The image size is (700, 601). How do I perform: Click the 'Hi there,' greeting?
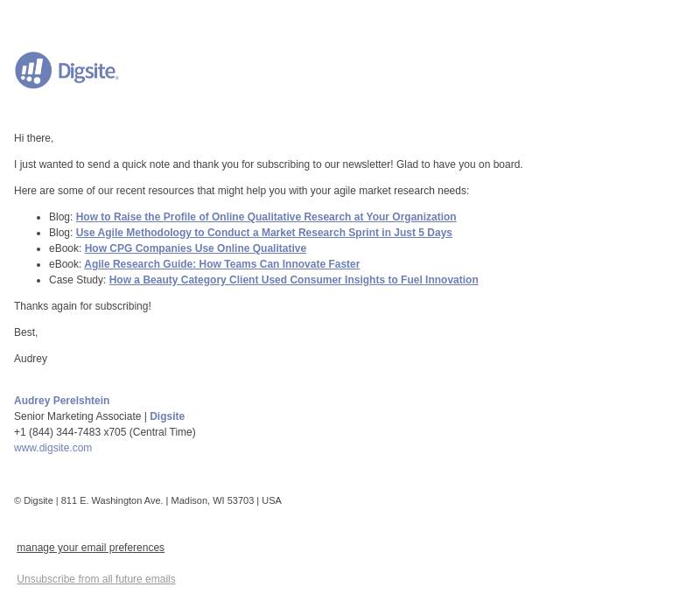coord(33,138)
